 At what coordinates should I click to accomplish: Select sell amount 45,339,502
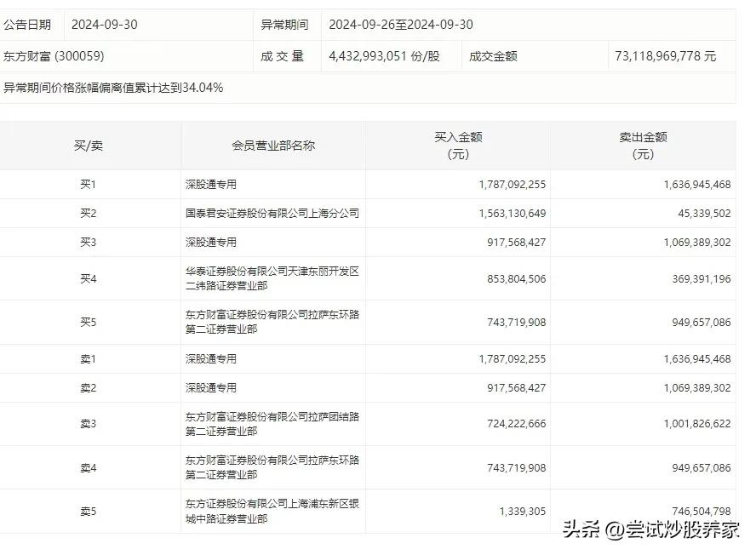[x=704, y=213]
